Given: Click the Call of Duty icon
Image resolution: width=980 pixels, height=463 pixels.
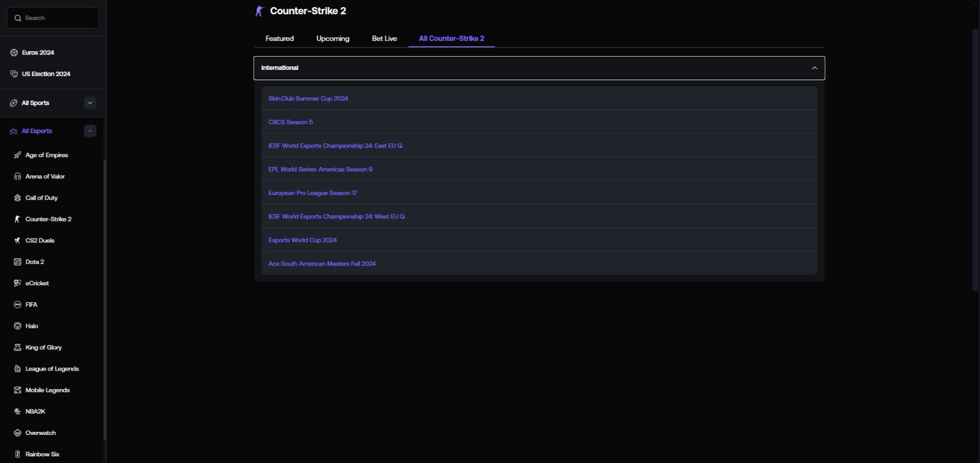Looking at the screenshot, I should pyautogui.click(x=17, y=198).
